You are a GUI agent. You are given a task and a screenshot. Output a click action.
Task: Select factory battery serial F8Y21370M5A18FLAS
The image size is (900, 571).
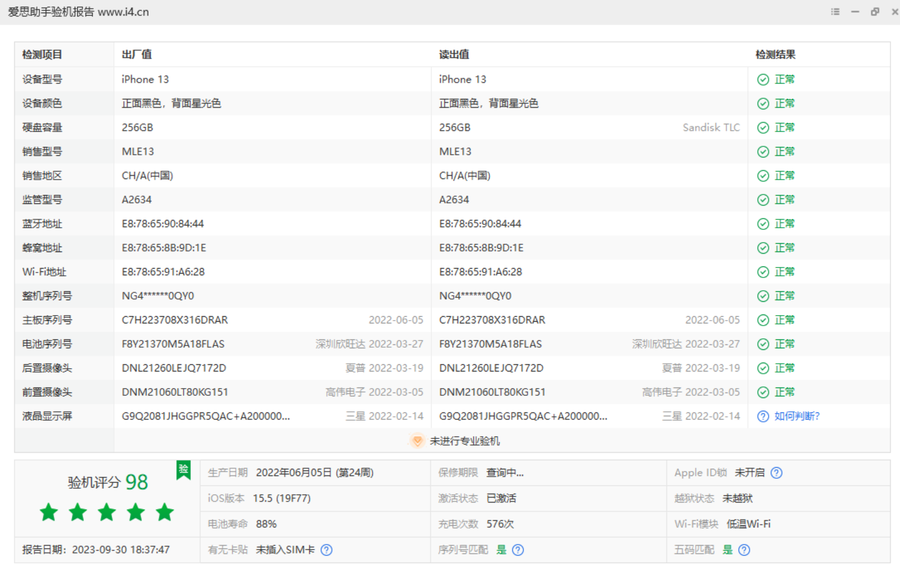[x=173, y=344]
